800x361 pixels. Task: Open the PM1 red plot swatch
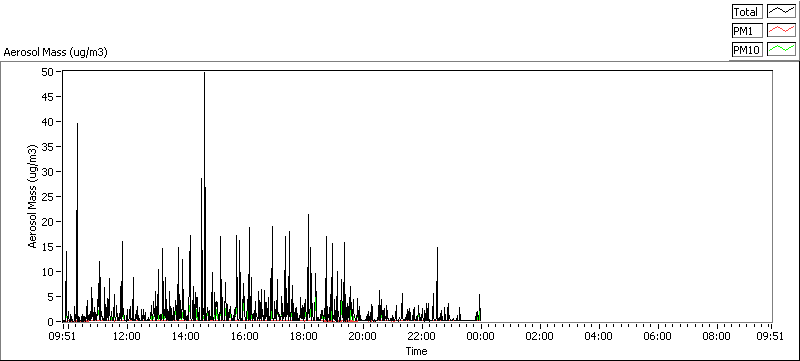(782, 31)
